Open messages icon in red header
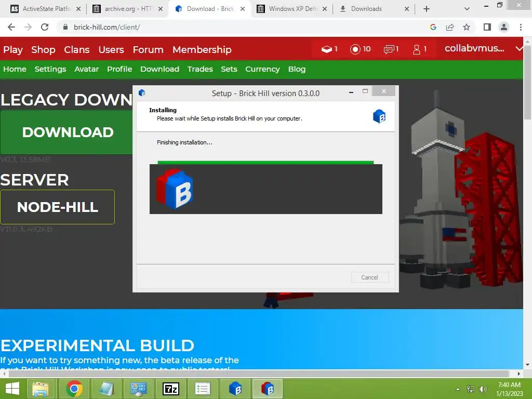The image size is (532, 399). click(x=391, y=49)
